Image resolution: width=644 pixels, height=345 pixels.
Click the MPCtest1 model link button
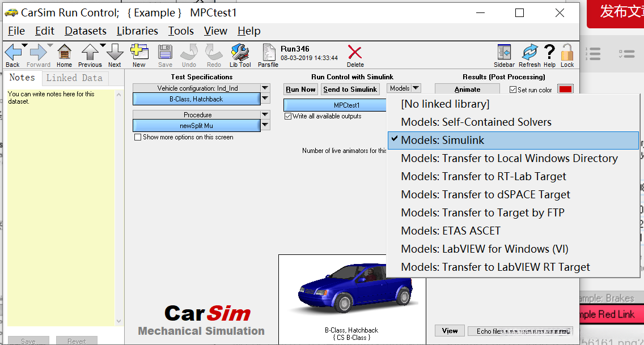point(335,105)
